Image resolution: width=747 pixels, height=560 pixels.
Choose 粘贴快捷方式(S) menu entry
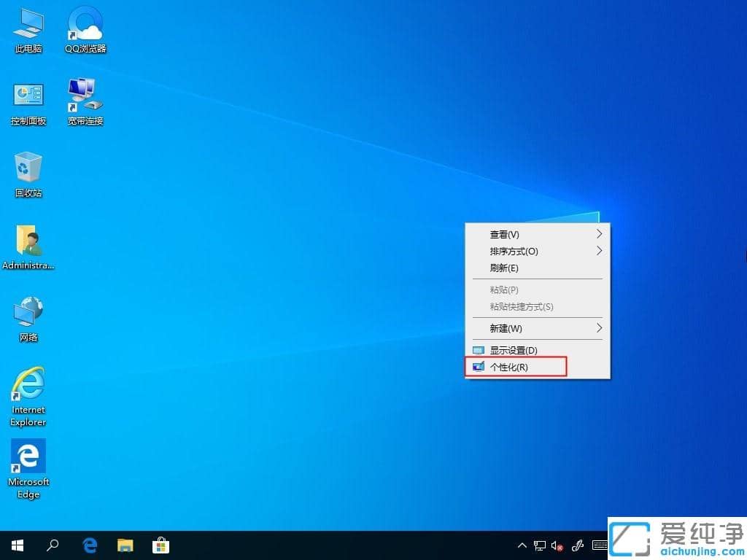click(520, 307)
